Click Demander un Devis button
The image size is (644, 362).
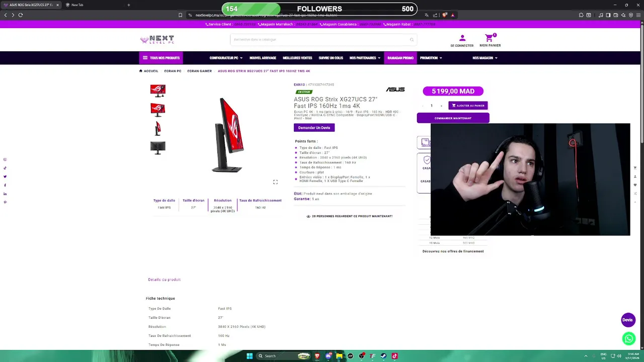tap(314, 128)
